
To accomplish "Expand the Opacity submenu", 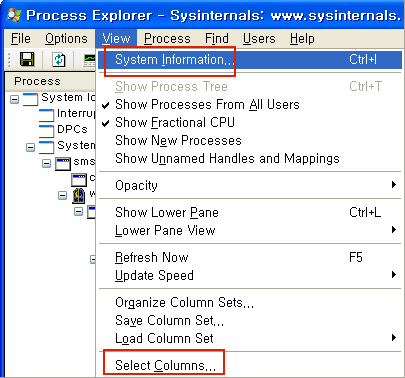I will (x=250, y=185).
